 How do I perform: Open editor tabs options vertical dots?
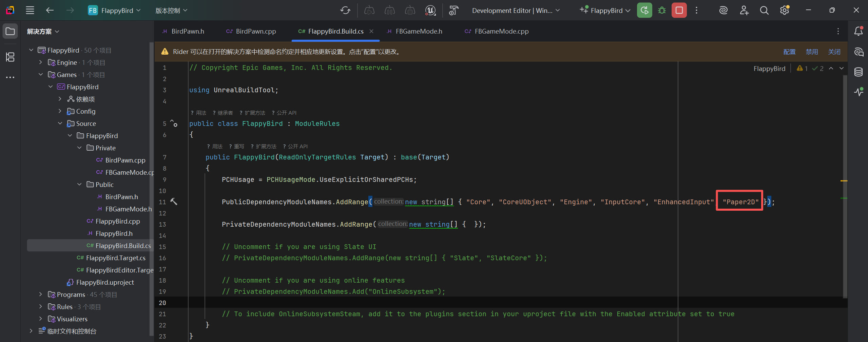838,31
